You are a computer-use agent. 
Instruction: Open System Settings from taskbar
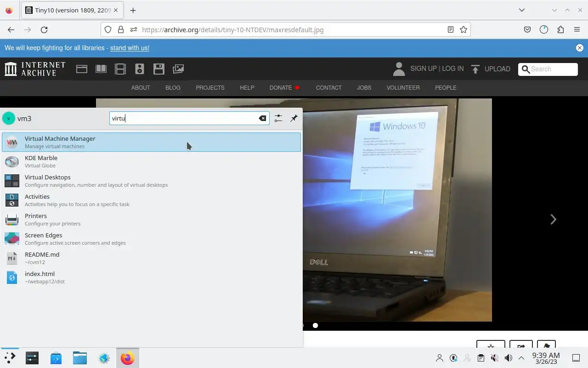pyautogui.click(x=32, y=358)
